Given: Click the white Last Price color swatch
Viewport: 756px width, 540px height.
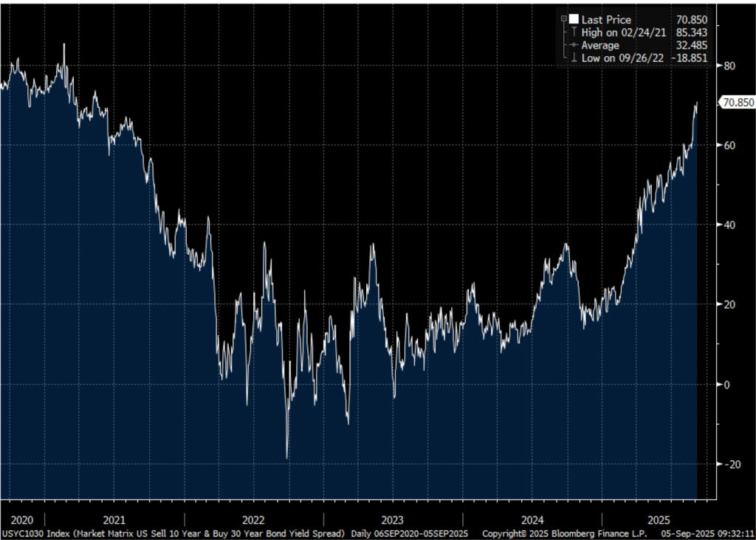Looking at the screenshot, I should pyautogui.click(x=574, y=19).
